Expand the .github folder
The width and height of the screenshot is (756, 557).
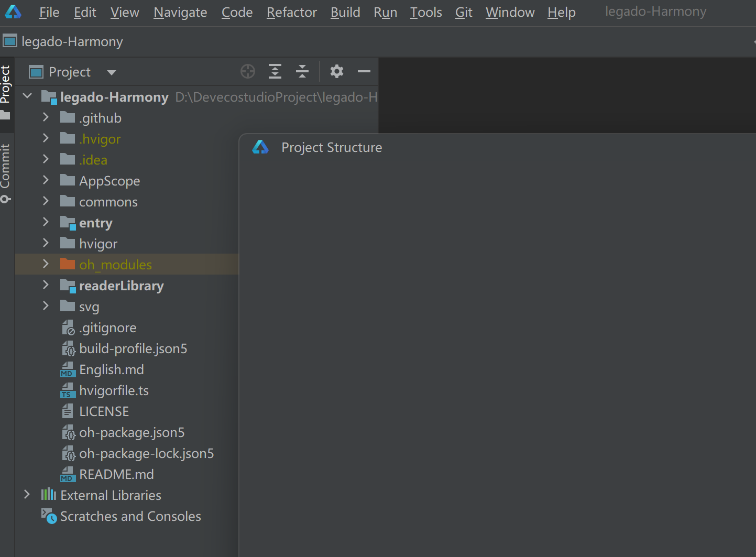click(x=46, y=117)
